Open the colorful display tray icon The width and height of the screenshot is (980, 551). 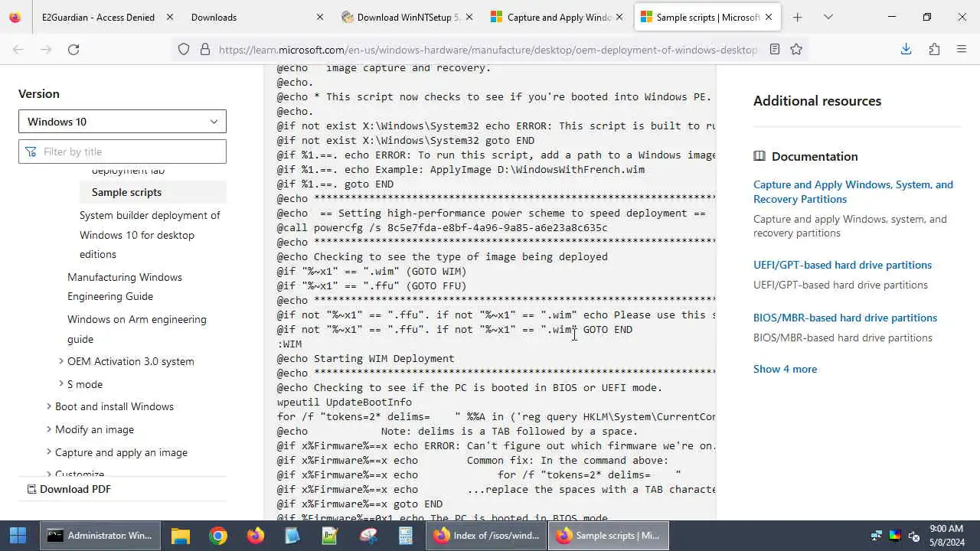pos(895,536)
